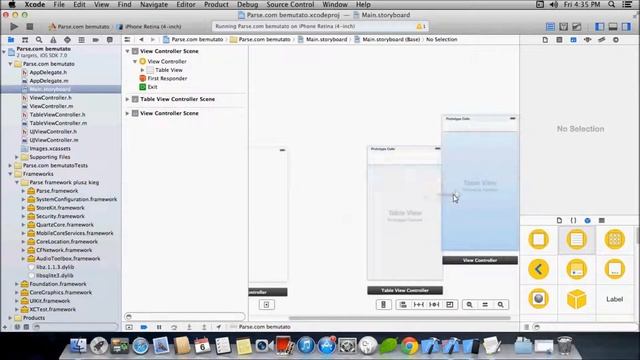The image size is (640, 360).
Task: Open the Test navigator icon
Action: click(67, 40)
